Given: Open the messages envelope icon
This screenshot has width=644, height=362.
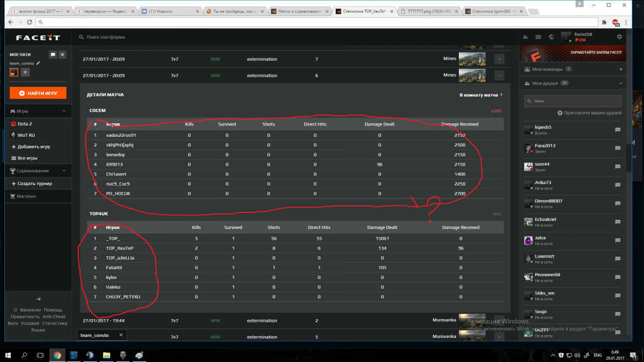Looking at the screenshot, I should pyautogui.click(x=538, y=37).
